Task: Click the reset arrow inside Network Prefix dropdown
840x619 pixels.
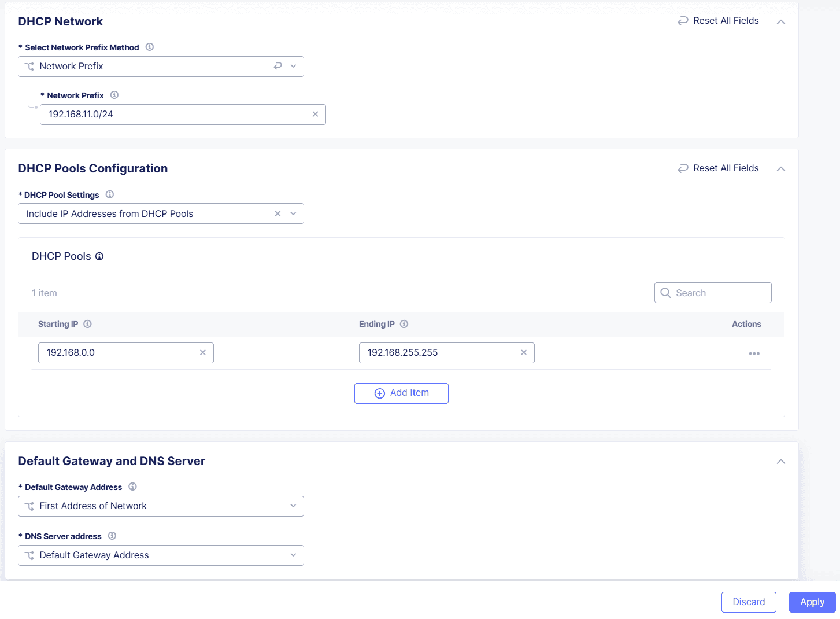Action: coord(278,66)
